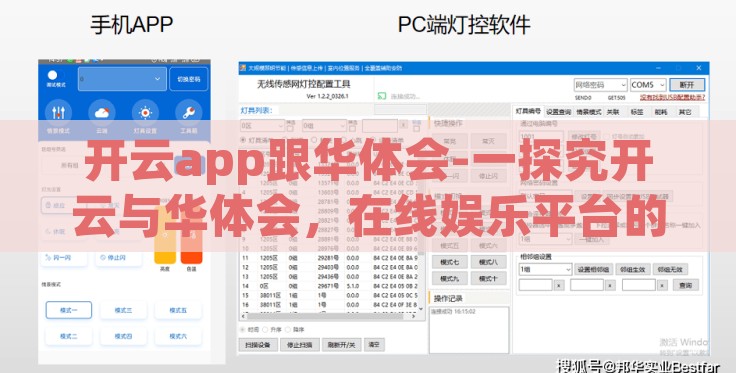Tap the 云端 cloud icon in mobile app
Image resolution: width=736 pixels, height=373 pixels.
102,113
